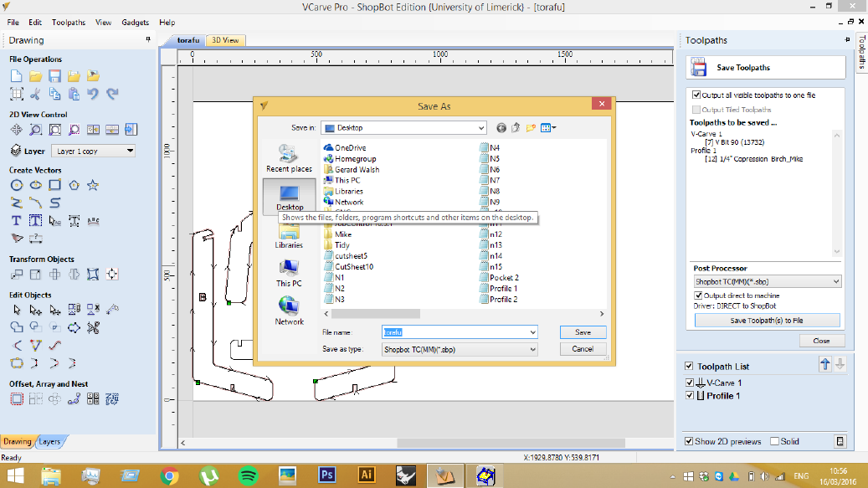The image size is (868, 488).
Task: Toggle the Toolpath List master checkbox
Action: click(689, 367)
